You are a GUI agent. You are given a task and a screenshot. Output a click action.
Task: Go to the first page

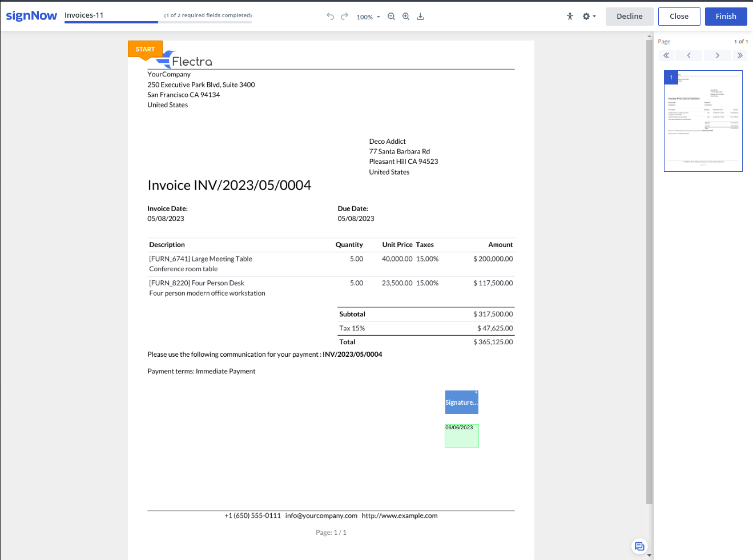coord(666,55)
